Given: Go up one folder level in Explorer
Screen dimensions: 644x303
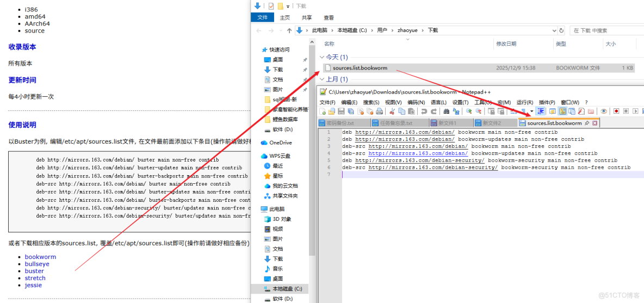Looking at the screenshot, I should click(x=289, y=30).
